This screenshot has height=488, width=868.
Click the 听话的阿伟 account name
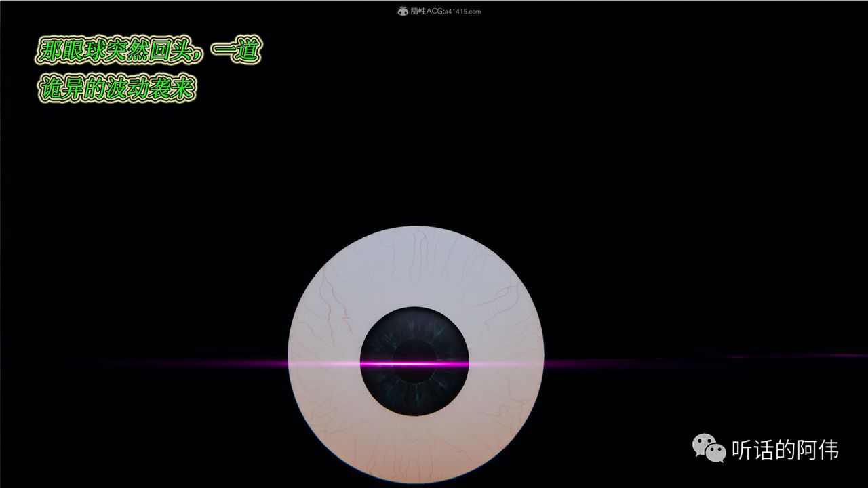(785, 450)
